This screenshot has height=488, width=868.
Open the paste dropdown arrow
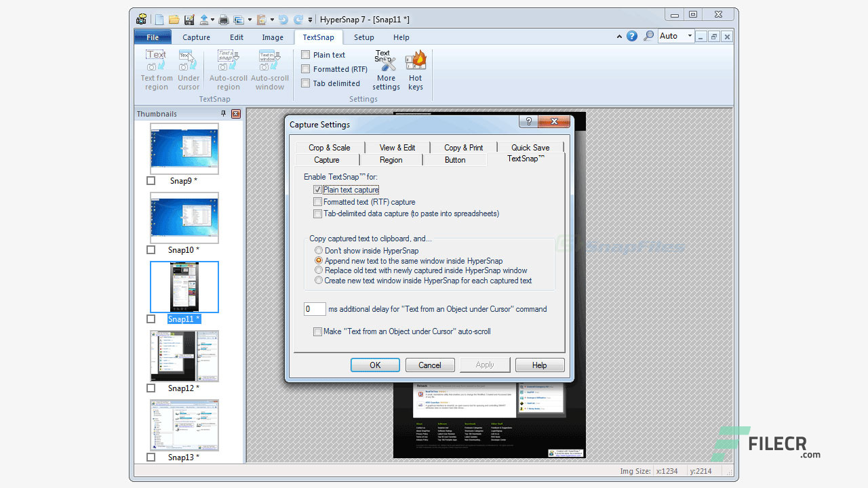click(x=272, y=20)
